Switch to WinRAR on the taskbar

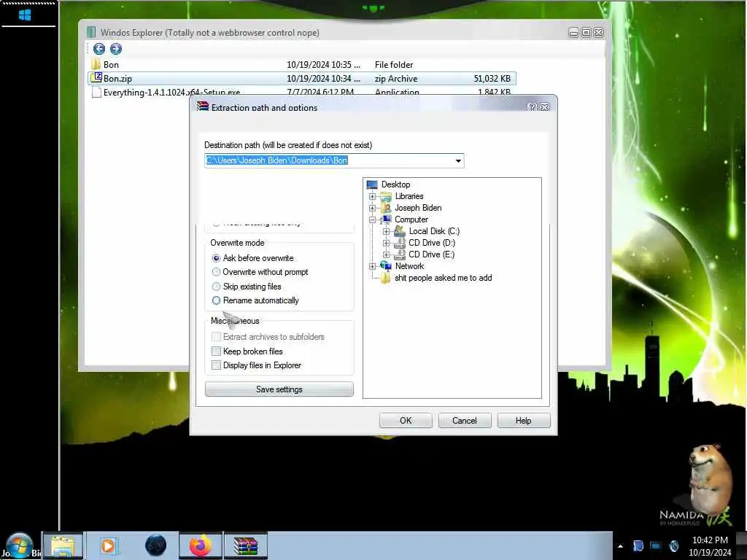(246, 545)
